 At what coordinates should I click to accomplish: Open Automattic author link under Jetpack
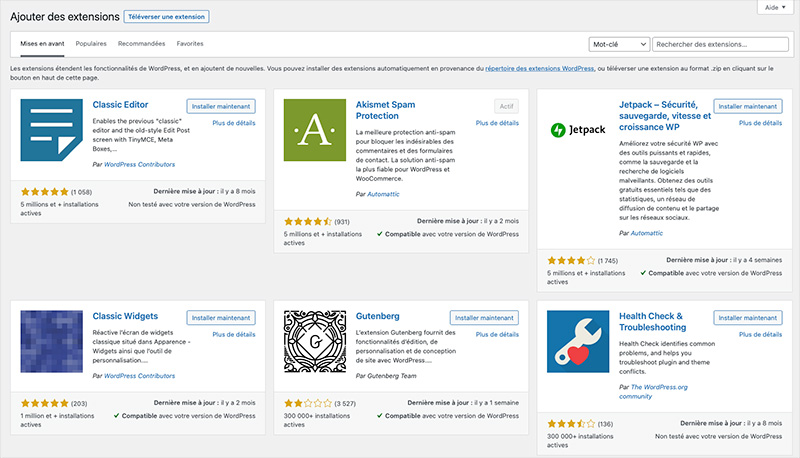[x=646, y=233]
